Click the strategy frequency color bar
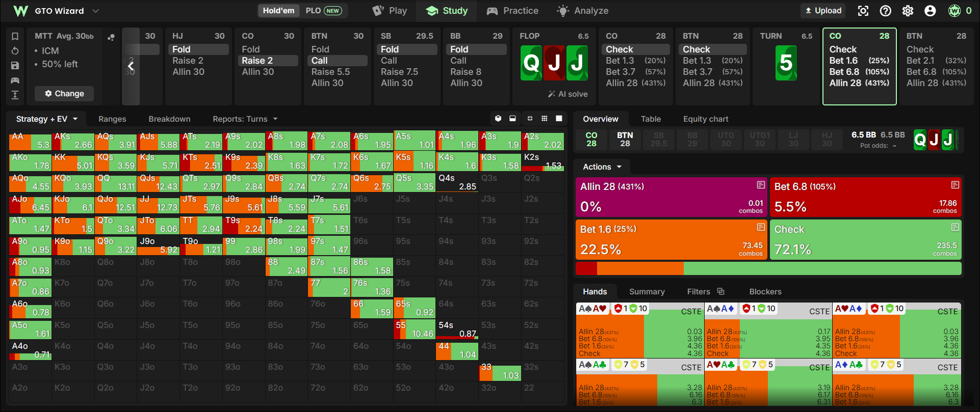 click(x=768, y=268)
